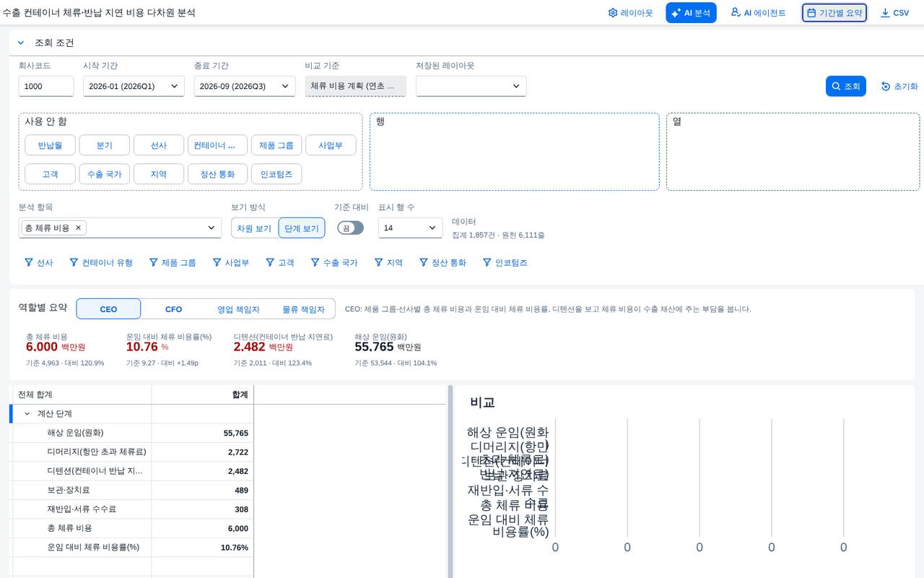Click the 열 drop zone

coord(793,152)
